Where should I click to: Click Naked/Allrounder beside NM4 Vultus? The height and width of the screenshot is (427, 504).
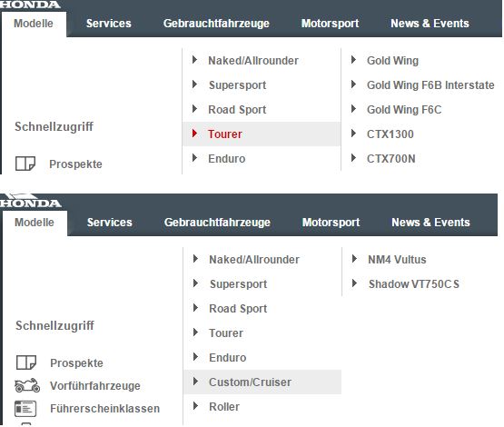pos(254,260)
